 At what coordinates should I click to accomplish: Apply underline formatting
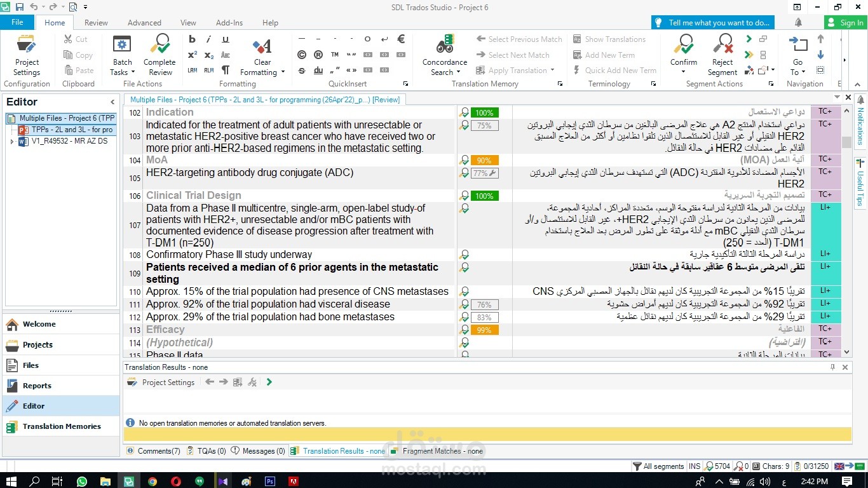pyautogui.click(x=226, y=39)
